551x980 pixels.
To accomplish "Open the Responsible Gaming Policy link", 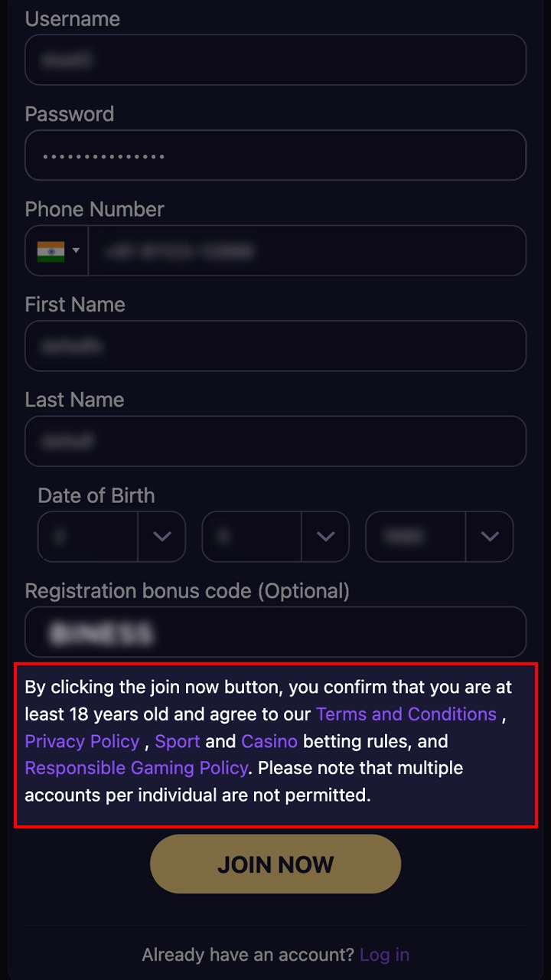I will [x=136, y=768].
